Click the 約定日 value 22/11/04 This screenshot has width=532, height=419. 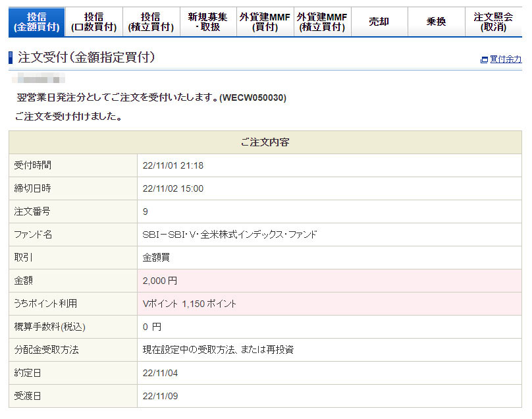click(160, 373)
